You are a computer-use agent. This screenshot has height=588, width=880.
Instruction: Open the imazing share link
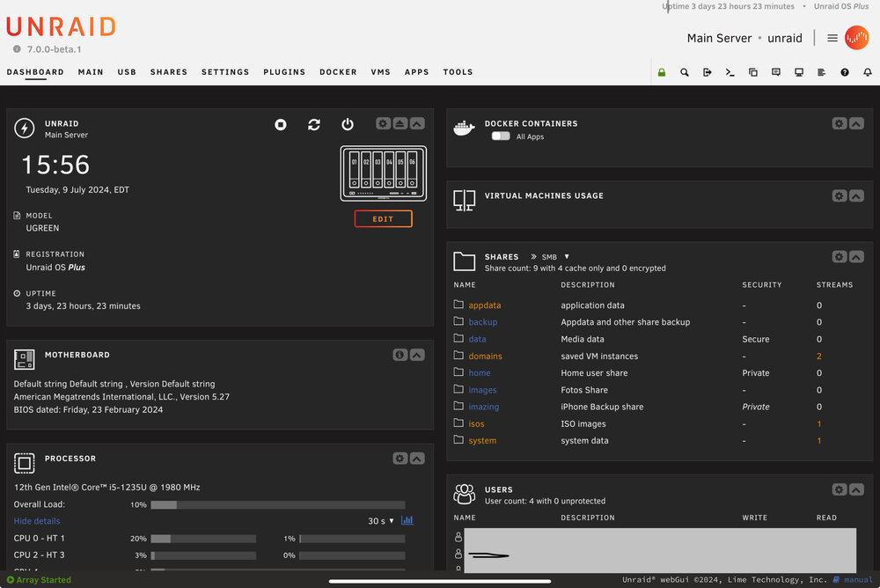484,407
